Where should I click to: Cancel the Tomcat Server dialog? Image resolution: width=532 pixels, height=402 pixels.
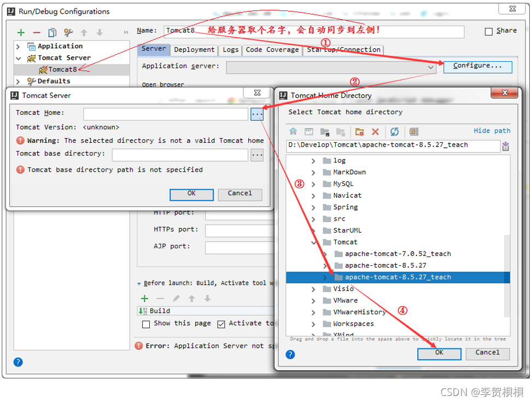click(240, 194)
